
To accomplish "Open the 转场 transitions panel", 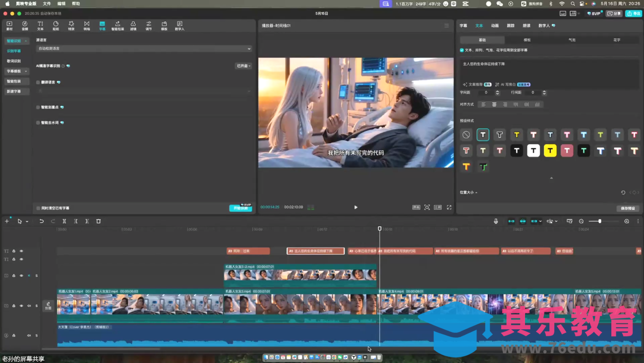I will [87, 26].
